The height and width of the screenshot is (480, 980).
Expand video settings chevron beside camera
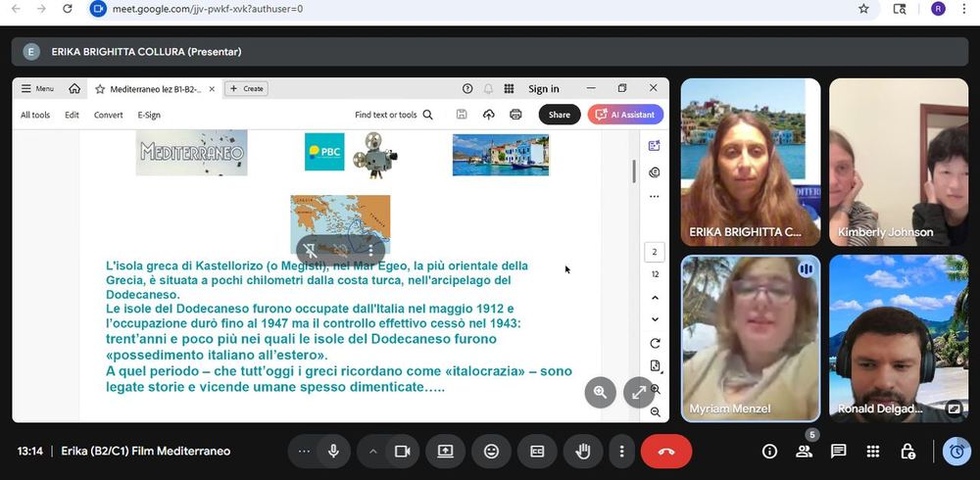coord(373,452)
